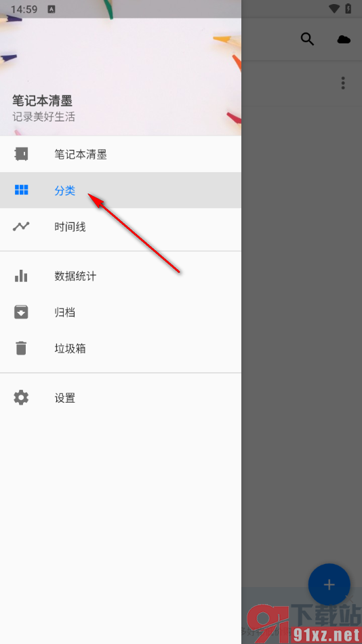Open the 时间线 timeline menu item

click(121, 226)
